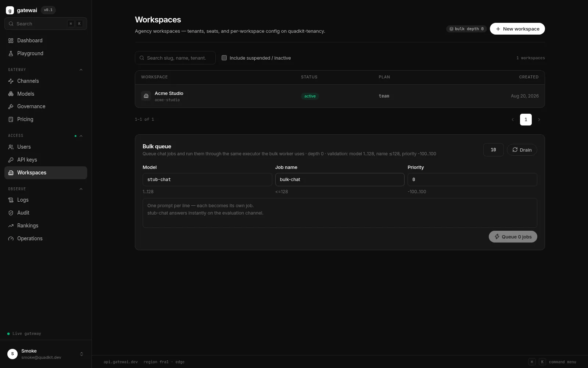Click the Rankings trend icon
Screen dimensions: 588x368
[11, 226]
